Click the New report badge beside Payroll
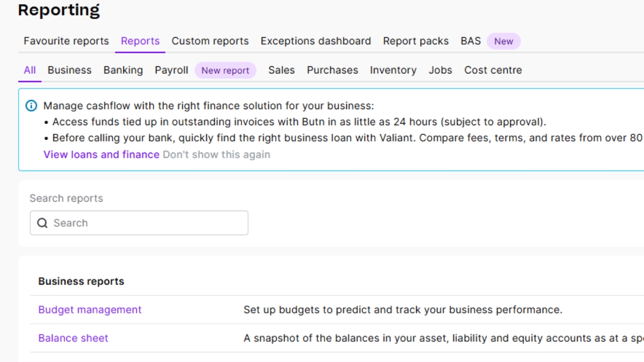This screenshot has width=644, height=362. pos(225,70)
